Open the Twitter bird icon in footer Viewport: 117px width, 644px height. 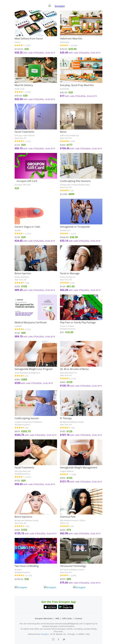(64, 639)
